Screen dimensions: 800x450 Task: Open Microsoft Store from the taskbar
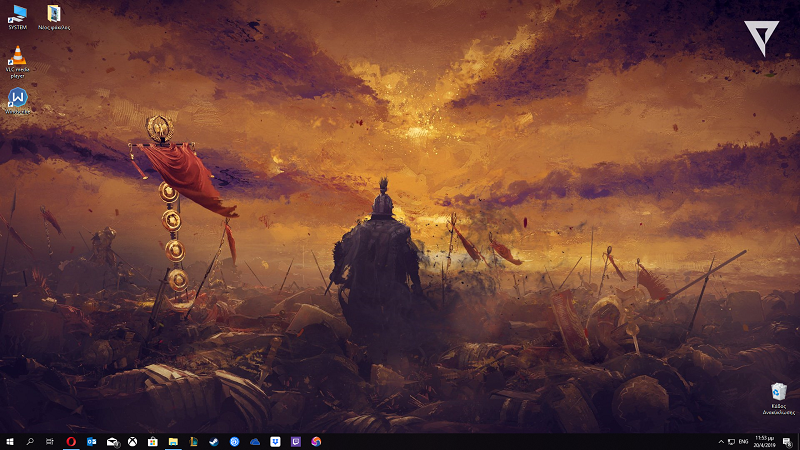(x=153, y=442)
